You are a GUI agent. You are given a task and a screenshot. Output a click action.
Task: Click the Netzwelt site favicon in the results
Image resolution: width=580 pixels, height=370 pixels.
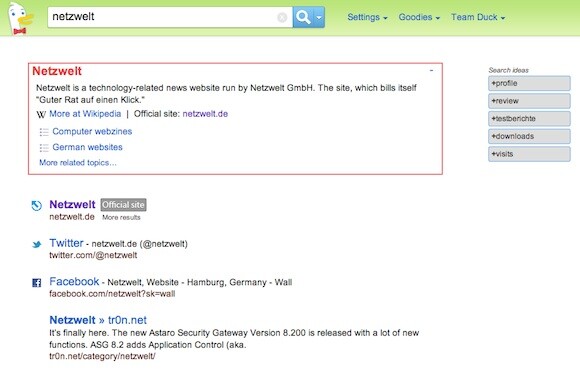click(x=37, y=205)
